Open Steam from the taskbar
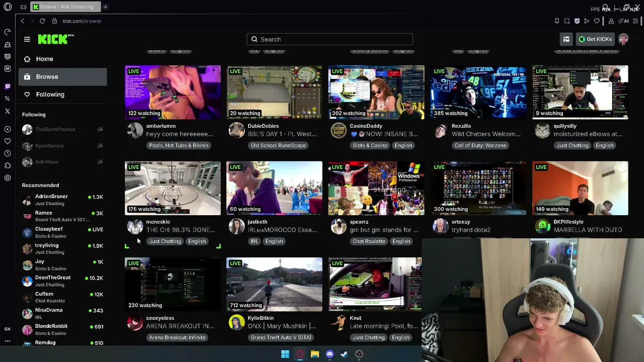This screenshot has height=362, width=644. 344,354
